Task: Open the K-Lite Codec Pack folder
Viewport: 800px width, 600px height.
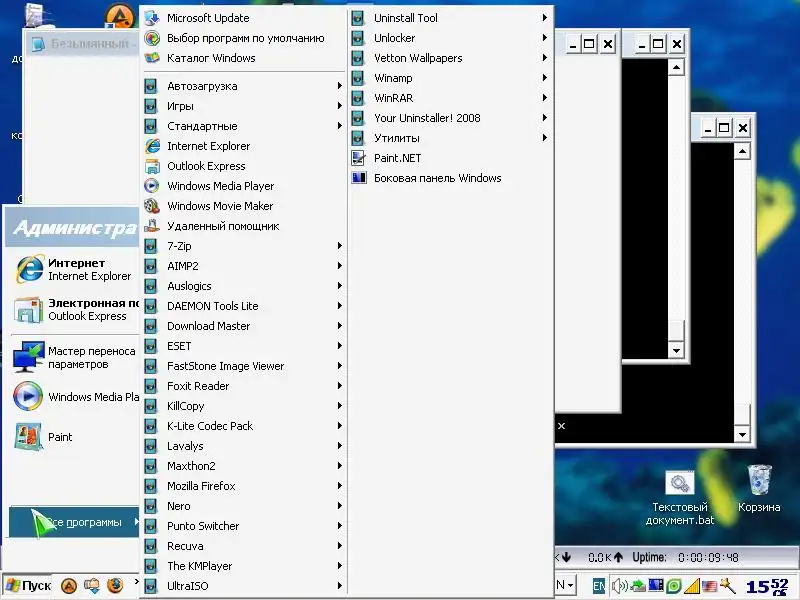Action: [243, 426]
